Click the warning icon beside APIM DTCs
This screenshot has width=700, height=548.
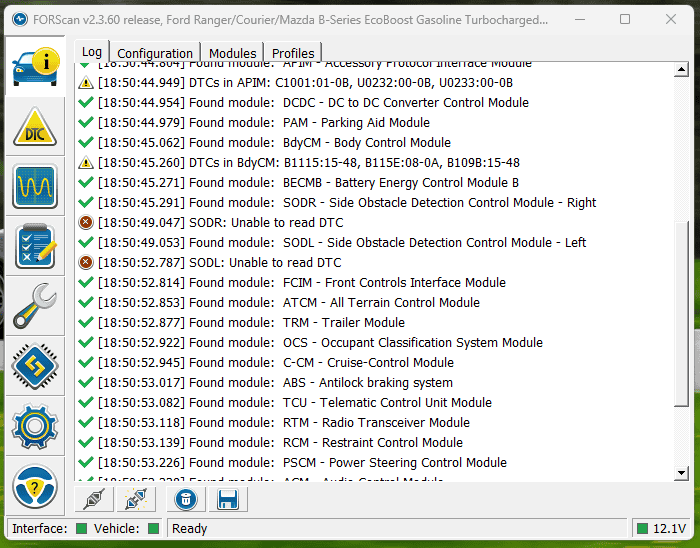(x=86, y=83)
